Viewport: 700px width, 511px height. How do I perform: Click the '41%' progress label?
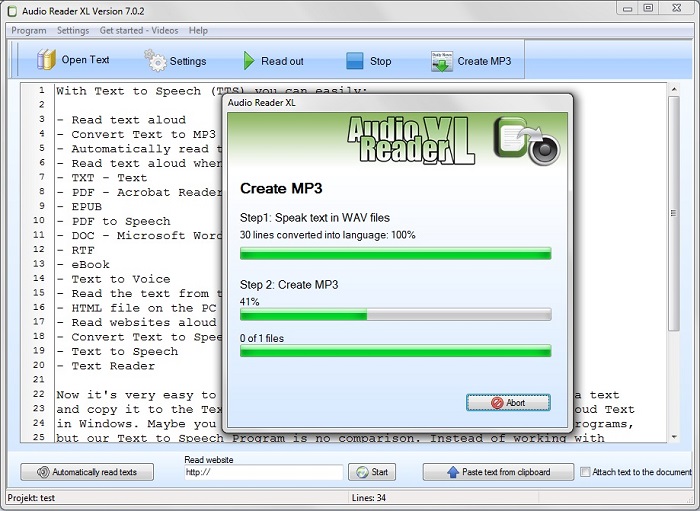click(x=250, y=302)
